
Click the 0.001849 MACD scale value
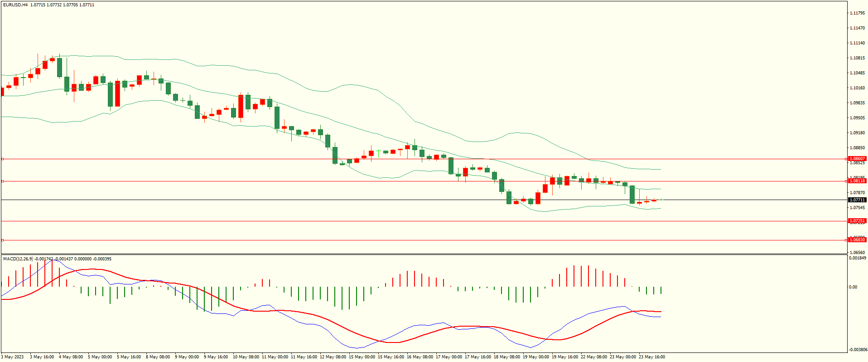[x=858, y=258]
